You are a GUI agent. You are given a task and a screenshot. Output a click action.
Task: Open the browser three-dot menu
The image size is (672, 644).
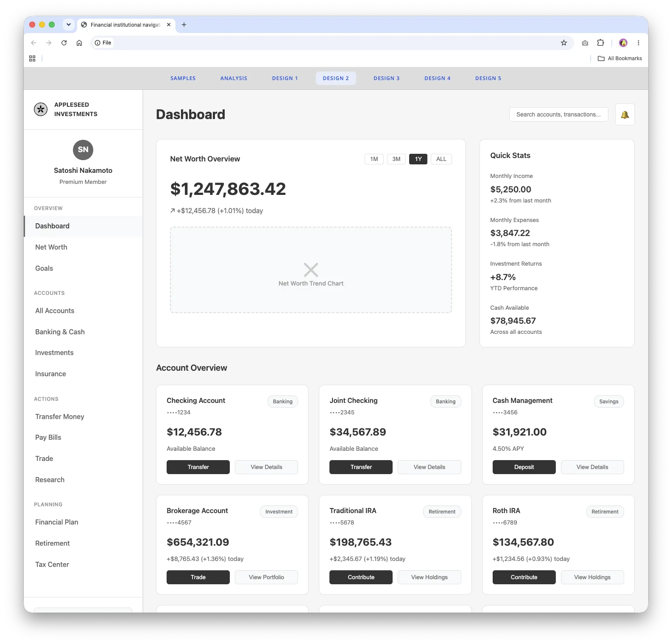(x=639, y=43)
